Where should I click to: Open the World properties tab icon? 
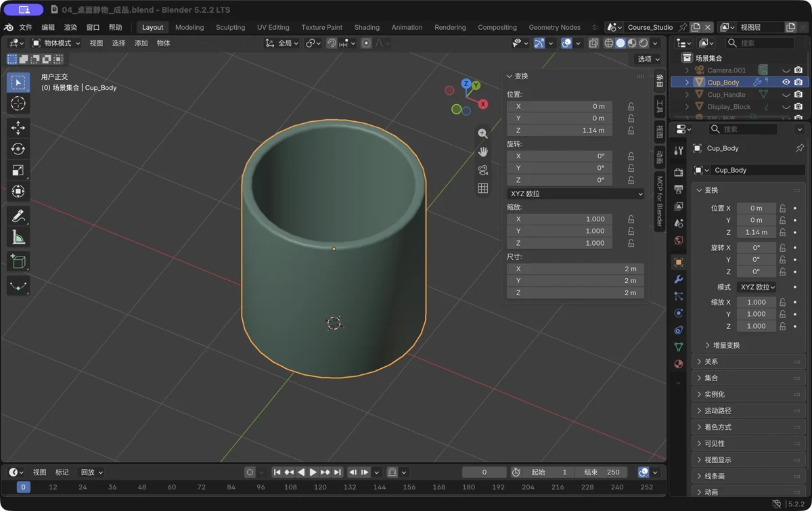pyautogui.click(x=679, y=240)
